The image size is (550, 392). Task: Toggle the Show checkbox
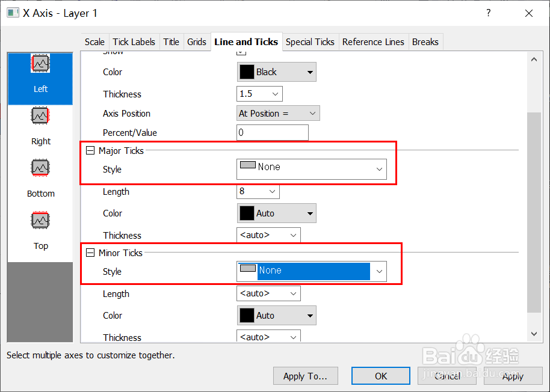click(241, 52)
